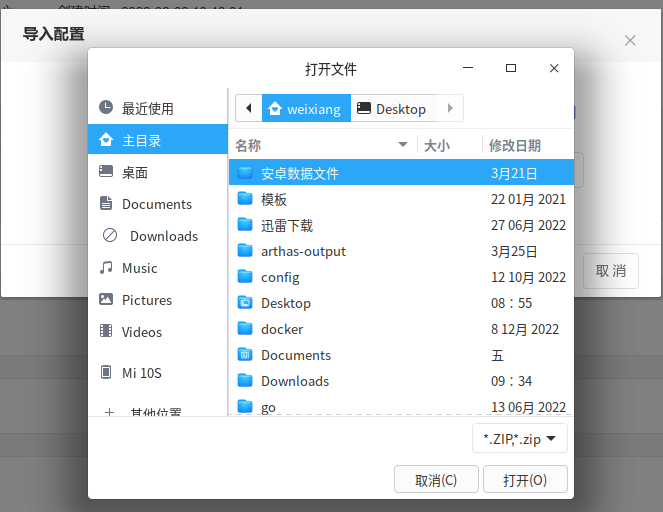Sort files by 大小 column
The width and height of the screenshot is (663, 512).
tap(437, 145)
